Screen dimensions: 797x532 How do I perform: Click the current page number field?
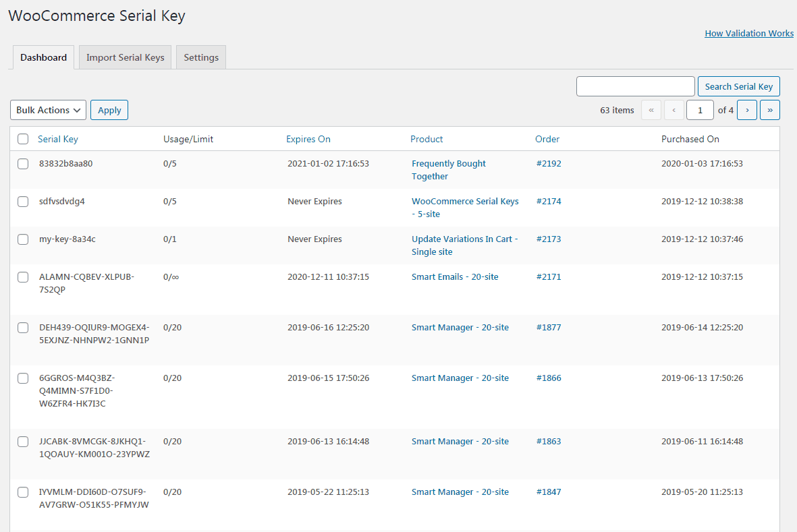tap(700, 110)
